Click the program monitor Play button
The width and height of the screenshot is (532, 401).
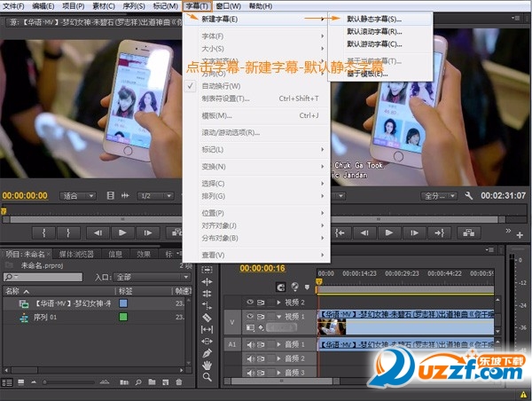(389, 233)
